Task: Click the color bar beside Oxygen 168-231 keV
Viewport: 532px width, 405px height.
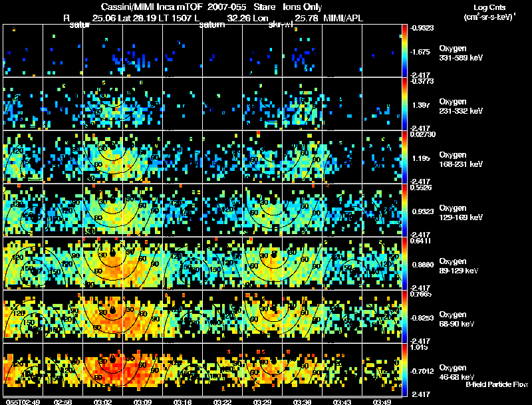Action: click(404, 157)
